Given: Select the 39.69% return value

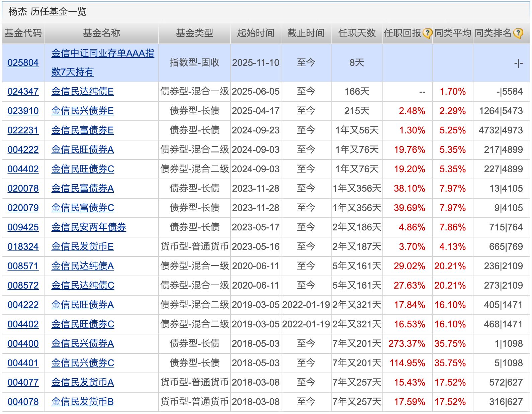Looking at the screenshot, I should pyautogui.click(x=410, y=208).
